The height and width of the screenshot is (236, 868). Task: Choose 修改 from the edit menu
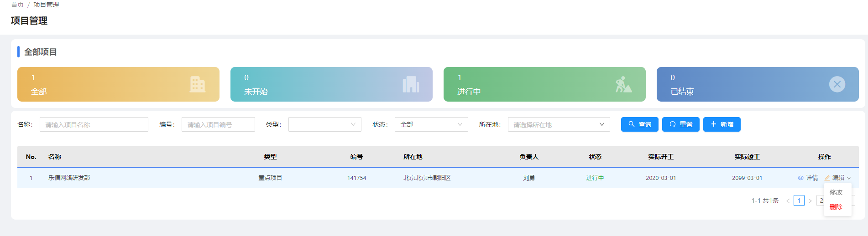tap(836, 192)
